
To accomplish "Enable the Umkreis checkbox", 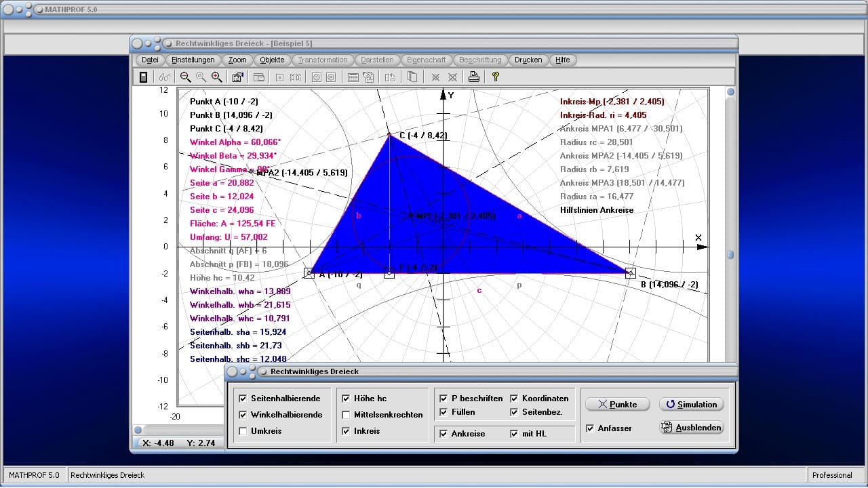I will click(243, 431).
